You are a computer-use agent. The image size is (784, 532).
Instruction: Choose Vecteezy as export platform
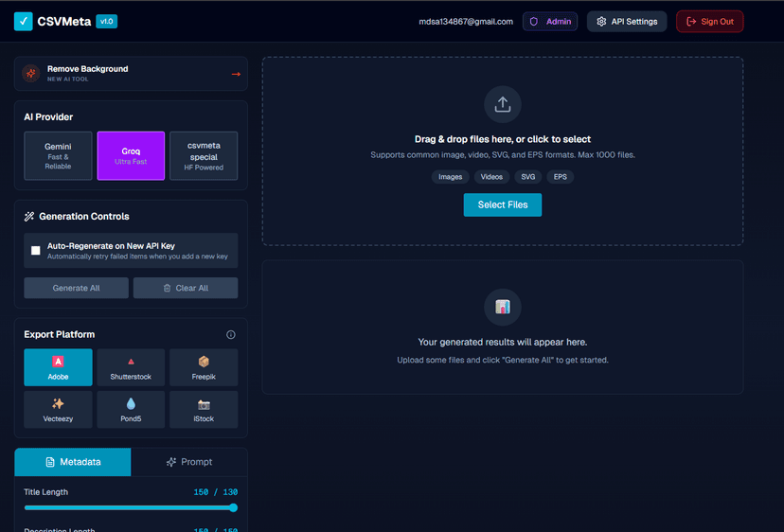pyautogui.click(x=58, y=410)
